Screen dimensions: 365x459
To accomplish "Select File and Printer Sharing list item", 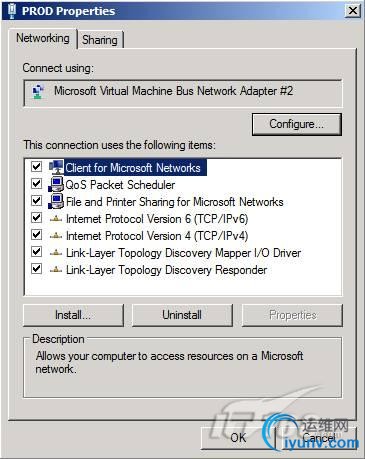I will [x=175, y=202].
